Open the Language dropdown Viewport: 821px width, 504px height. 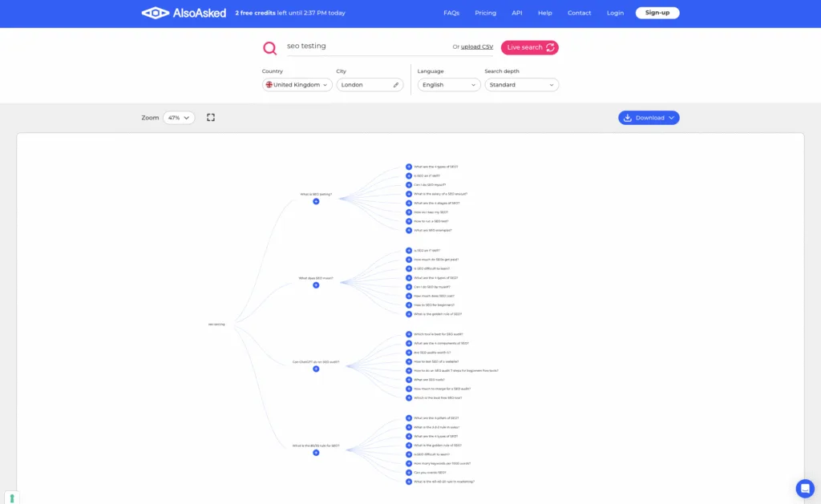click(448, 84)
